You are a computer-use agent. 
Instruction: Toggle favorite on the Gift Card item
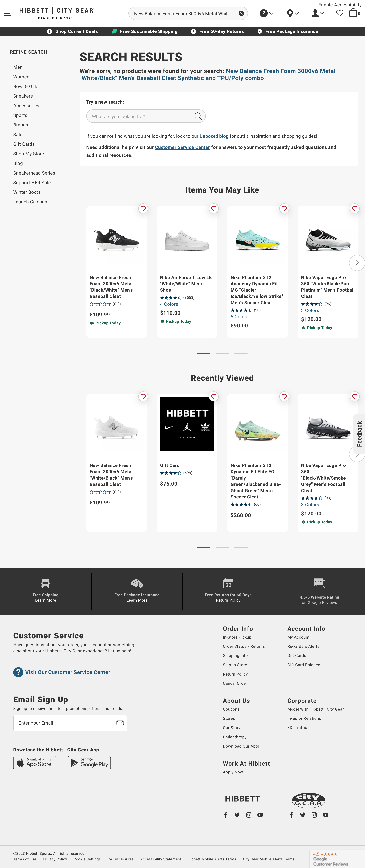[214, 397]
